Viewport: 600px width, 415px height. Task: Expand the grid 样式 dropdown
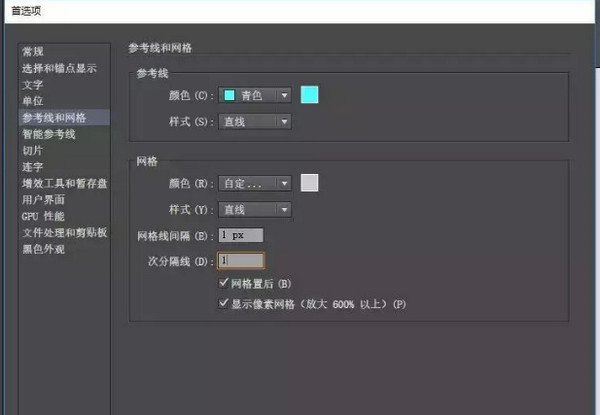click(254, 210)
